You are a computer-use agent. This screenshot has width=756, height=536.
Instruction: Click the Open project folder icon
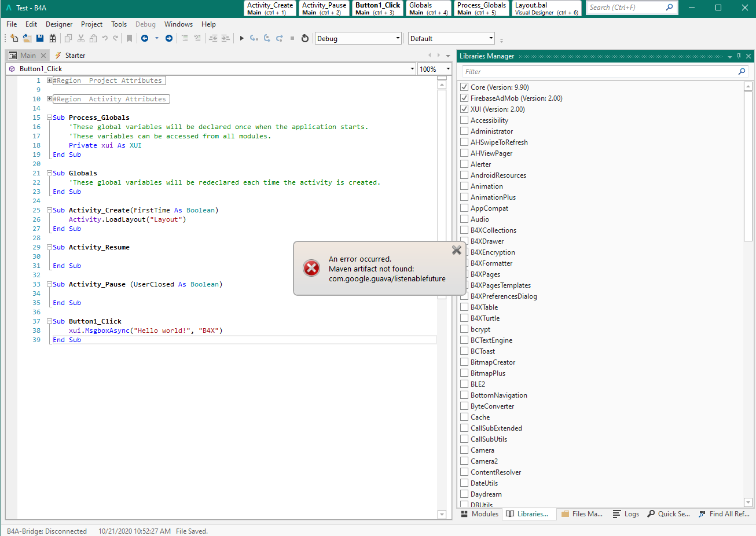[27, 38]
